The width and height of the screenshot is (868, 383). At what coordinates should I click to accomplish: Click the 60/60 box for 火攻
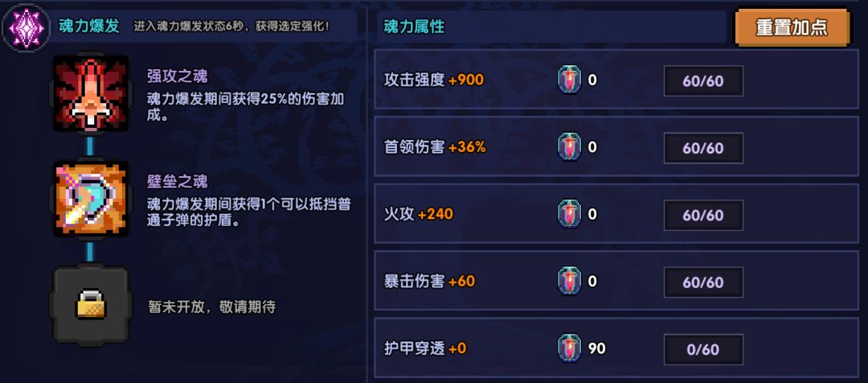[703, 215]
